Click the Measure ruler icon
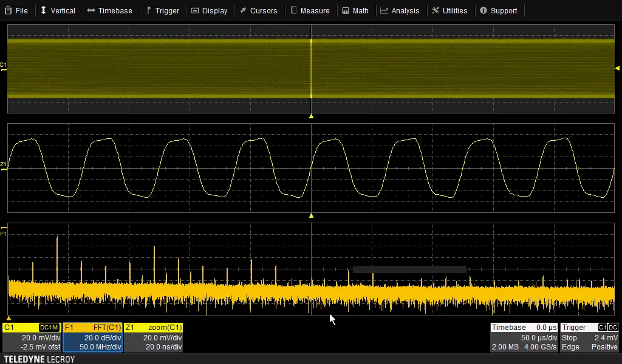The width and height of the screenshot is (622, 364). pos(293,10)
